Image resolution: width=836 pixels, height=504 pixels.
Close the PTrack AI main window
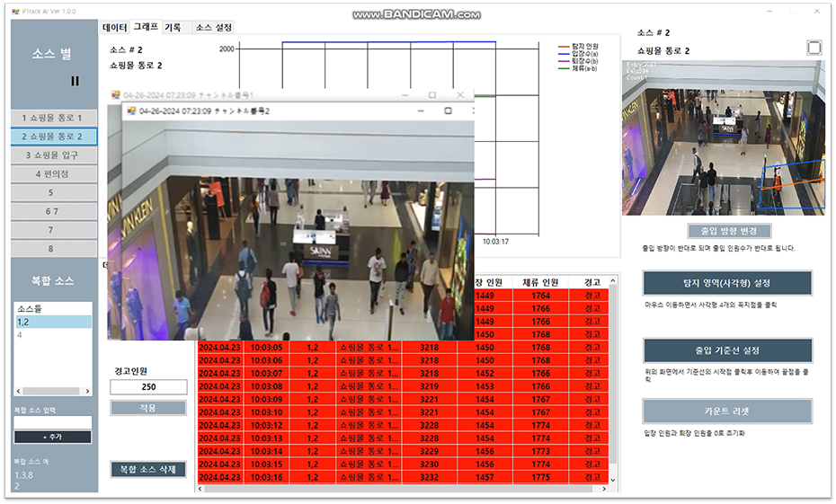(817, 11)
